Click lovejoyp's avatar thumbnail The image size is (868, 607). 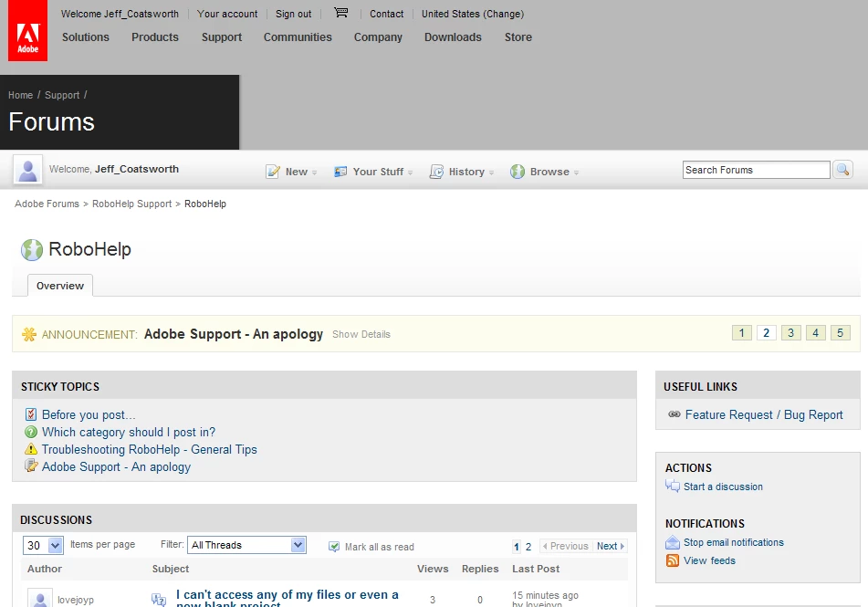pyautogui.click(x=40, y=598)
